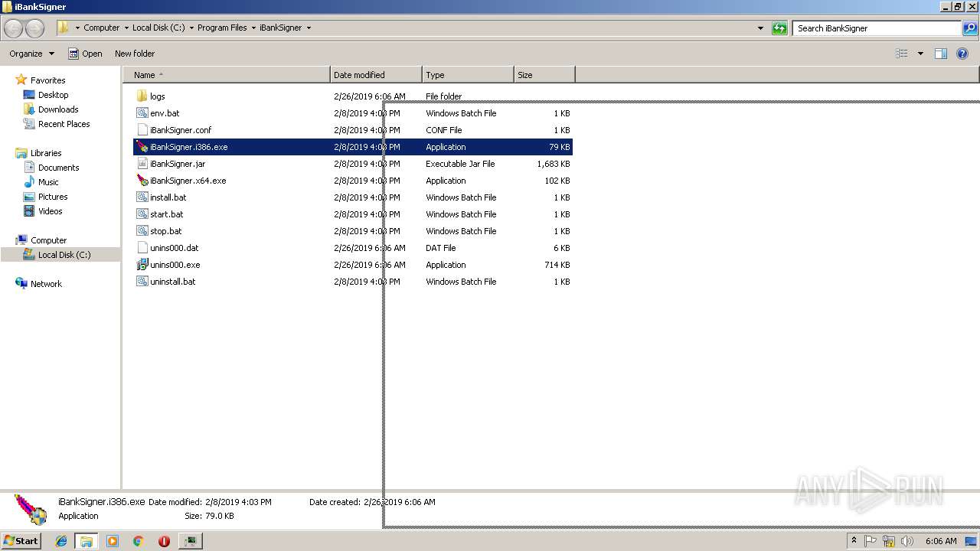The image size is (980, 551).
Task: Expand view options dropdown arrow
Action: click(x=920, y=54)
